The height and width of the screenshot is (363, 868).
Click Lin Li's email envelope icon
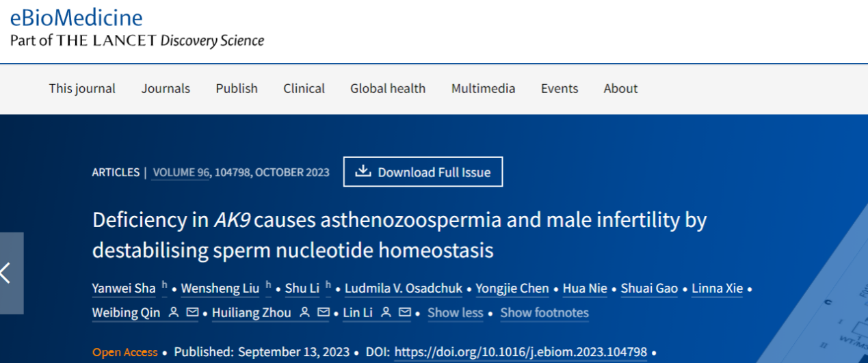tap(405, 312)
